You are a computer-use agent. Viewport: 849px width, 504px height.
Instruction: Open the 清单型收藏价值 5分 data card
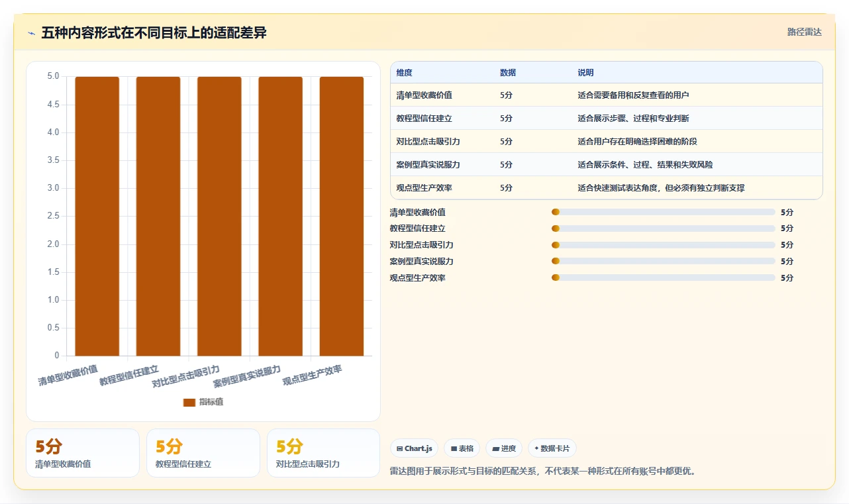[83, 453]
